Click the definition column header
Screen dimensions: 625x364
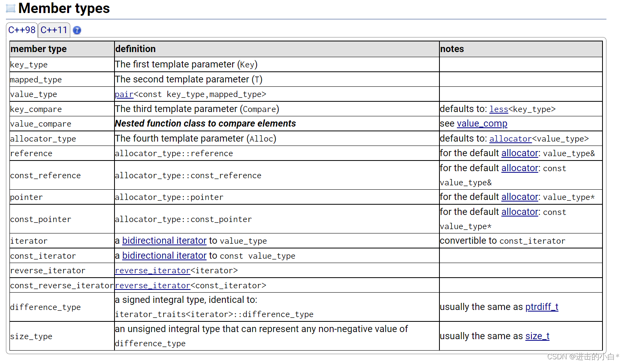click(x=277, y=49)
